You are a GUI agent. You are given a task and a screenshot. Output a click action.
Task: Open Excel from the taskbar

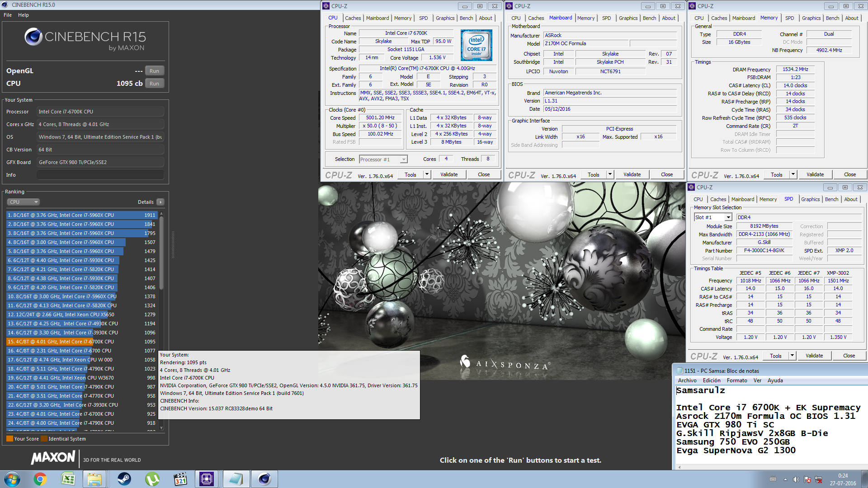[68, 479]
